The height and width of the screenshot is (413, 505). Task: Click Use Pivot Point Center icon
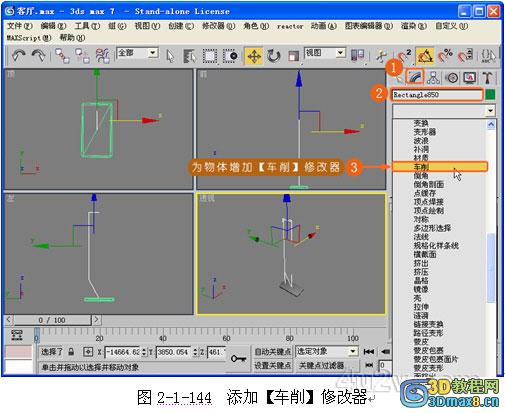tap(357, 55)
